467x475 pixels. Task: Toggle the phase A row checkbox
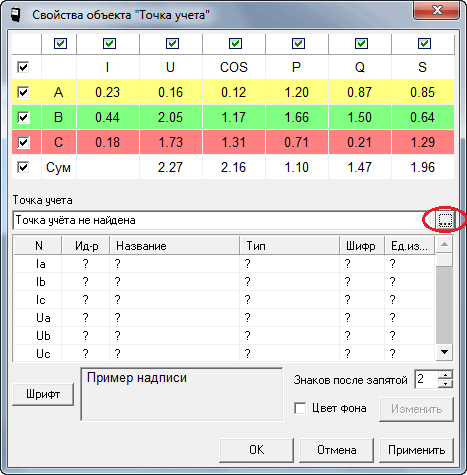coord(23,92)
